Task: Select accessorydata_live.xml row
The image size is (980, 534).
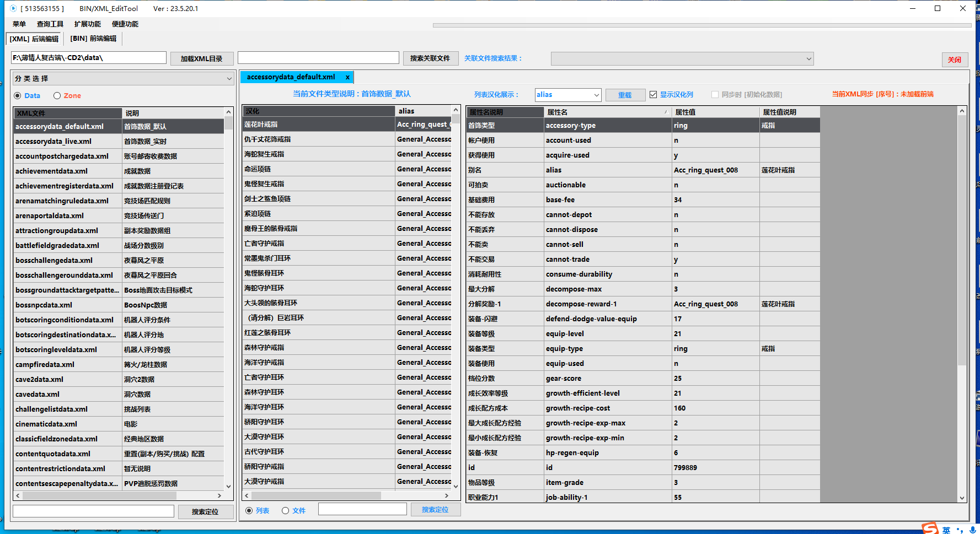Action: coord(119,142)
